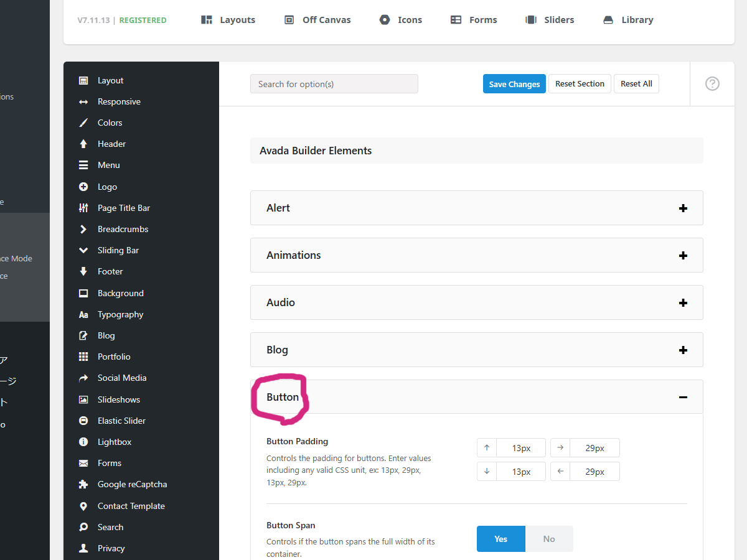Open the Layouts top menu
This screenshot has height=560, width=747.
(228, 20)
